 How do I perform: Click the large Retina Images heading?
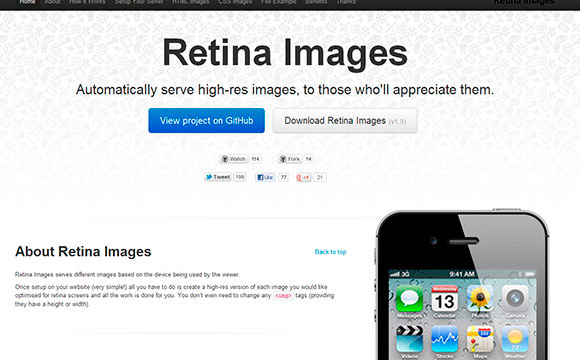(285, 54)
